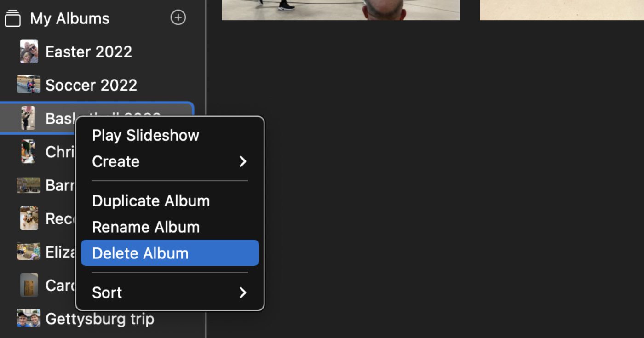The height and width of the screenshot is (338, 644).
Task: Select the Gettysburg trip album thumbnail
Action: click(x=29, y=318)
